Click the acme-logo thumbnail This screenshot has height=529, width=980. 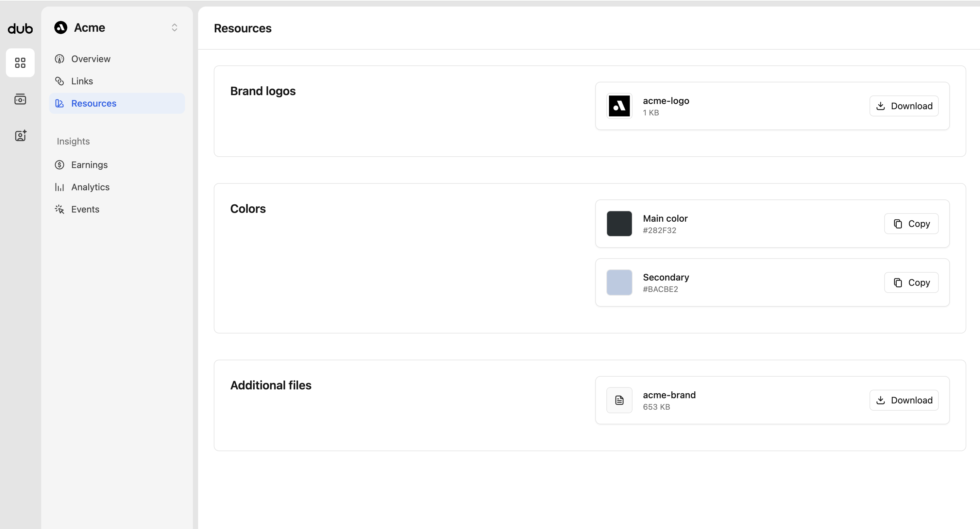point(619,106)
